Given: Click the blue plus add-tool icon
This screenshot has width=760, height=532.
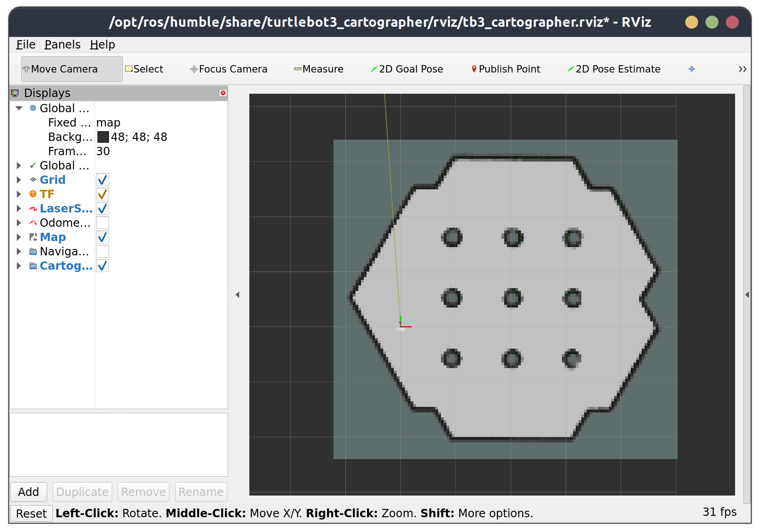Looking at the screenshot, I should point(691,69).
